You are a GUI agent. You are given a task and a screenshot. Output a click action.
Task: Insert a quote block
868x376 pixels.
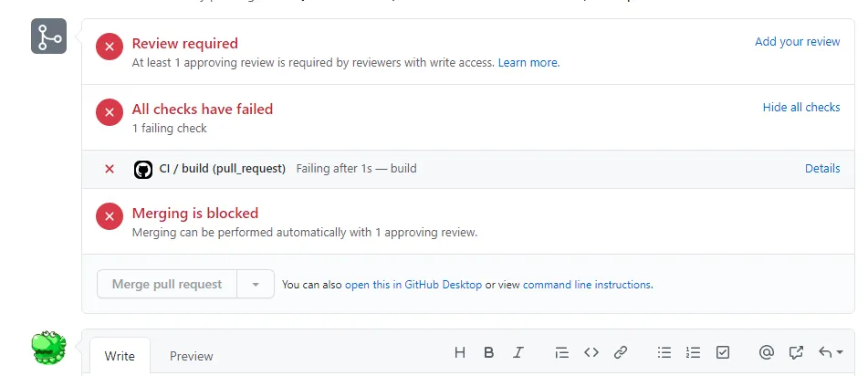click(x=562, y=352)
